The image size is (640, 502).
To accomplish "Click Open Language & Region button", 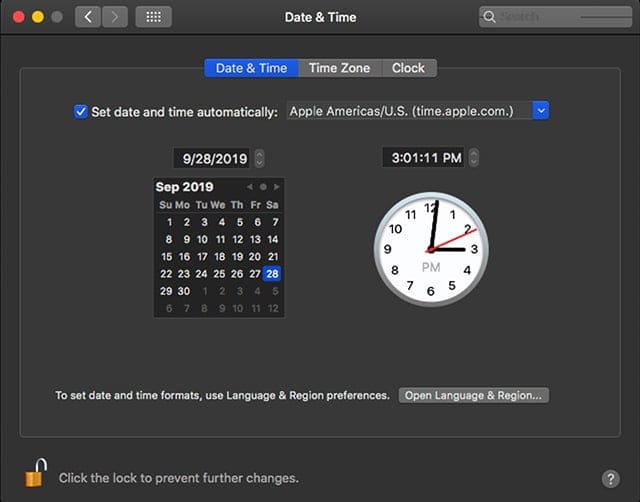I will [474, 395].
